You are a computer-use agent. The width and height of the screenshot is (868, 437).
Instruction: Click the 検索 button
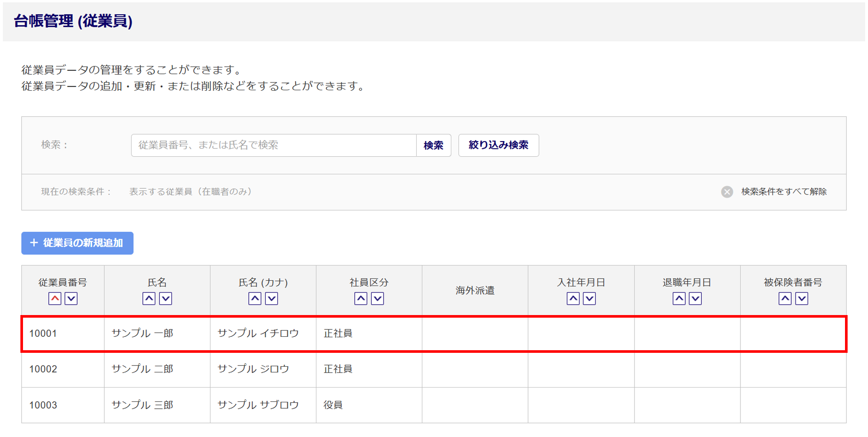[433, 145]
